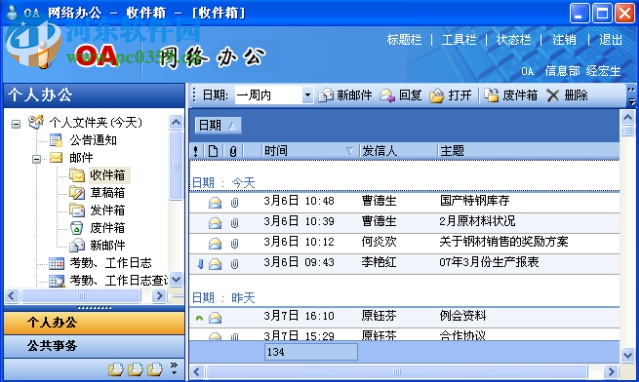Viewport: 639px width, 382px height.
Task: Click green reply mark of 例会资料 mail
Action: [x=199, y=318]
